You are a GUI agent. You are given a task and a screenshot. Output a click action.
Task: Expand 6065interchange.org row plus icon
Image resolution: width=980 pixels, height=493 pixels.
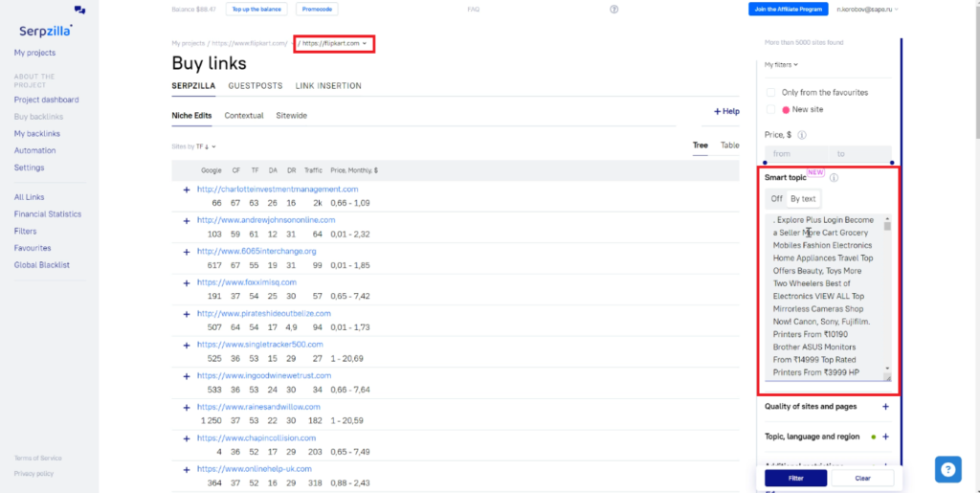[x=187, y=252]
